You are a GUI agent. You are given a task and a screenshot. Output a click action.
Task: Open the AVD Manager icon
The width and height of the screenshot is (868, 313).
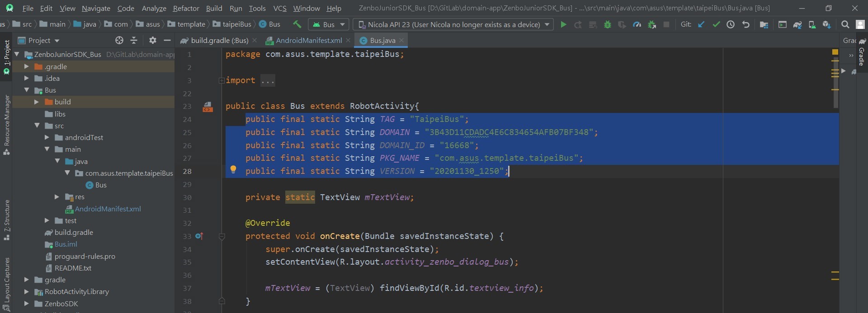coord(812,24)
